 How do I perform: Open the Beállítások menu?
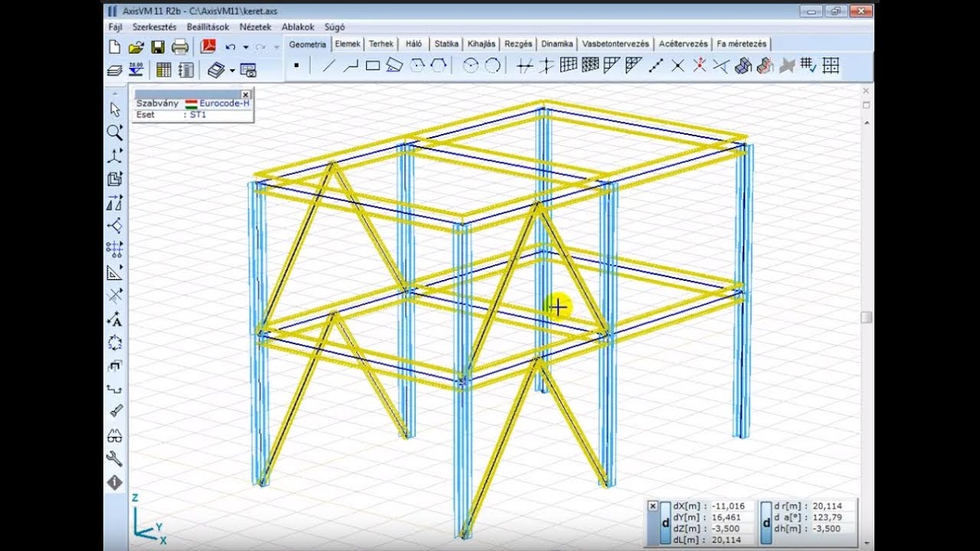pos(207,27)
